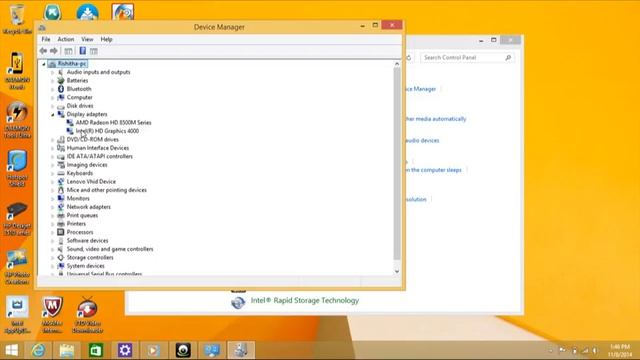Expand Mice and other pointing devices
This screenshot has height=360, width=640.
53,190
